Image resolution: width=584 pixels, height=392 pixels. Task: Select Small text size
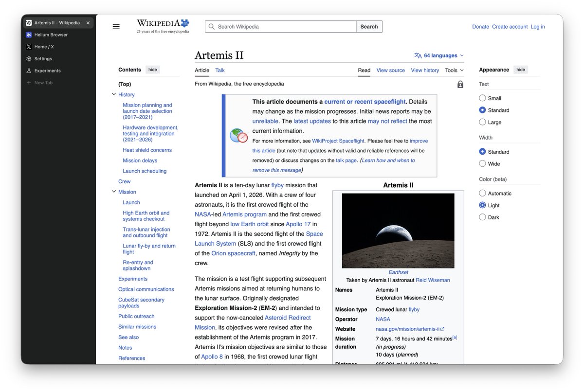coord(482,98)
